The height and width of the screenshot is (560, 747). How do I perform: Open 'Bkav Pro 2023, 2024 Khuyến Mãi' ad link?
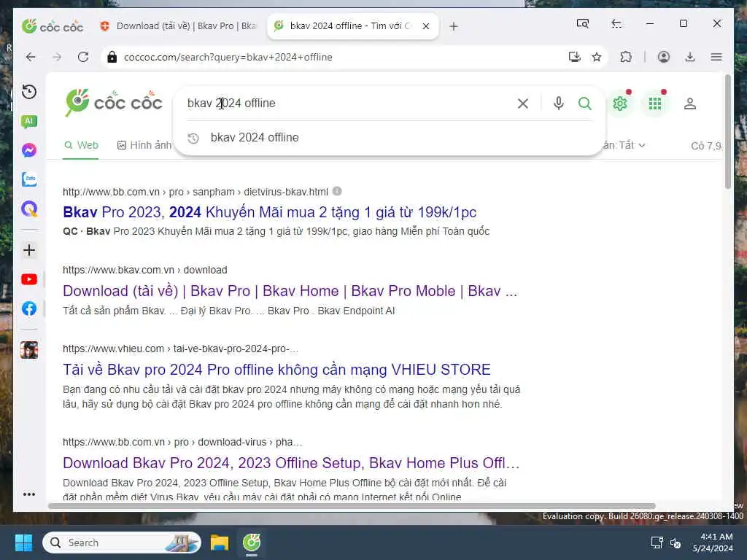270,212
